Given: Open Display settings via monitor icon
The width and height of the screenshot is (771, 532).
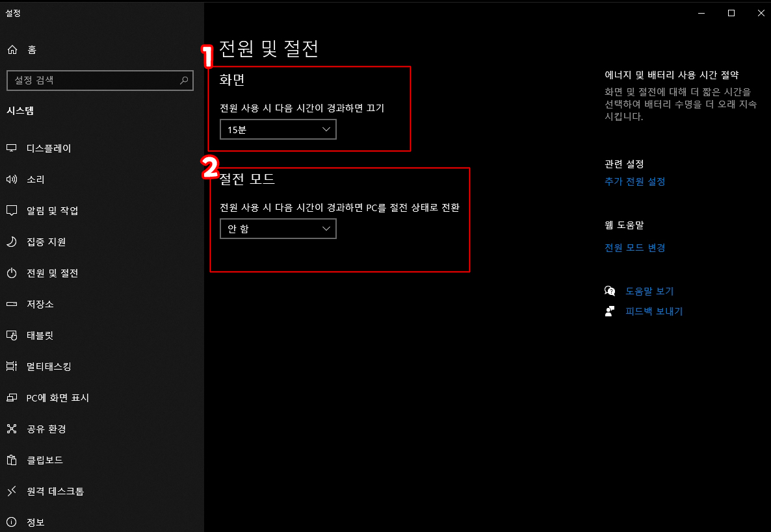Looking at the screenshot, I should pyautogui.click(x=12, y=148).
